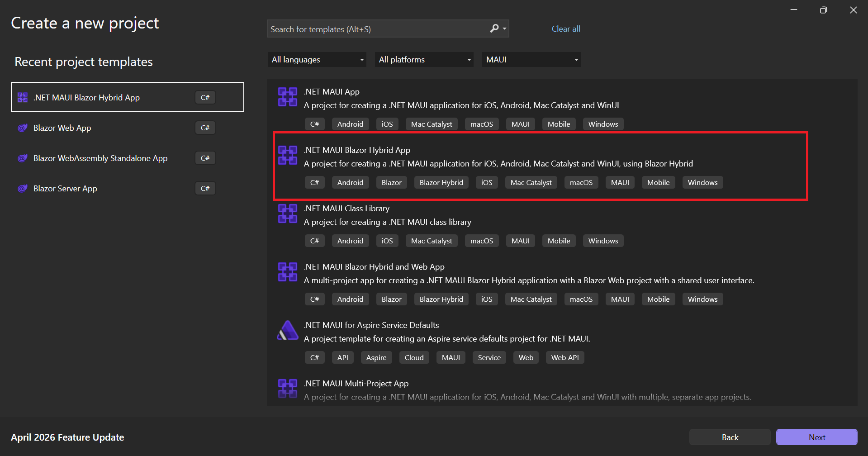Viewport: 868px width, 456px height.
Task: Select recent template .NET MAUI Blazor Hybrid App
Action: (128, 97)
